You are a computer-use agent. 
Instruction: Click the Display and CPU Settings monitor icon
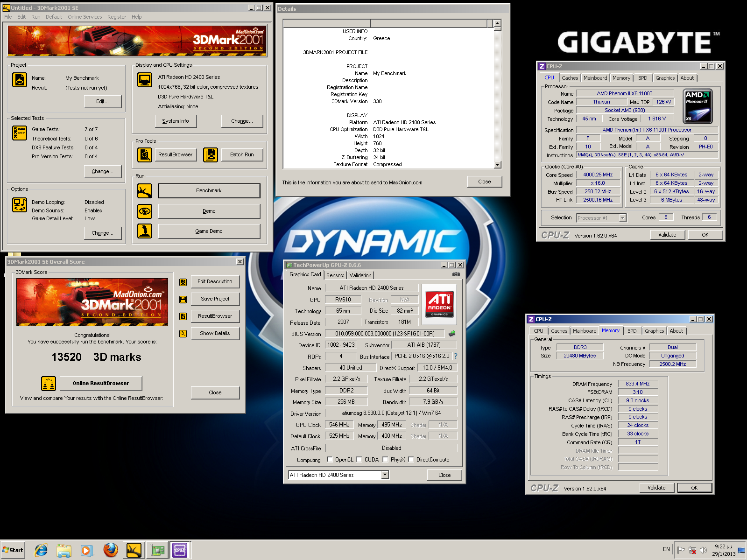click(x=145, y=80)
